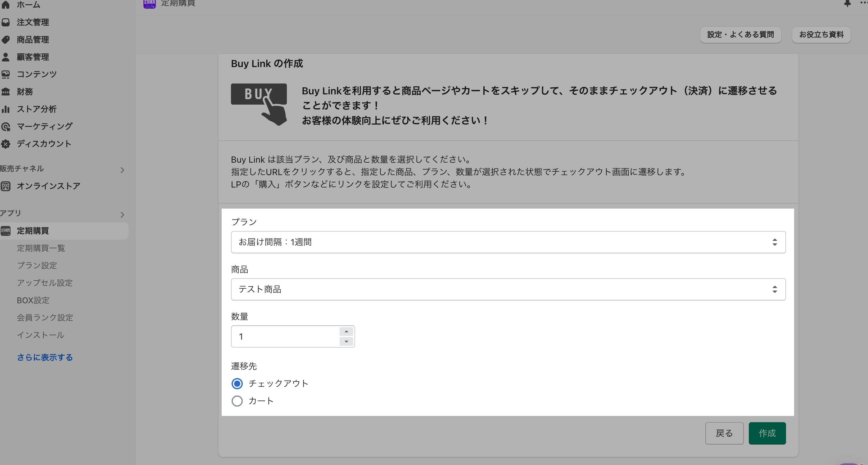This screenshot has height=465, width=868.
Task: Select the カート radio option
Action: click(237, 401)
